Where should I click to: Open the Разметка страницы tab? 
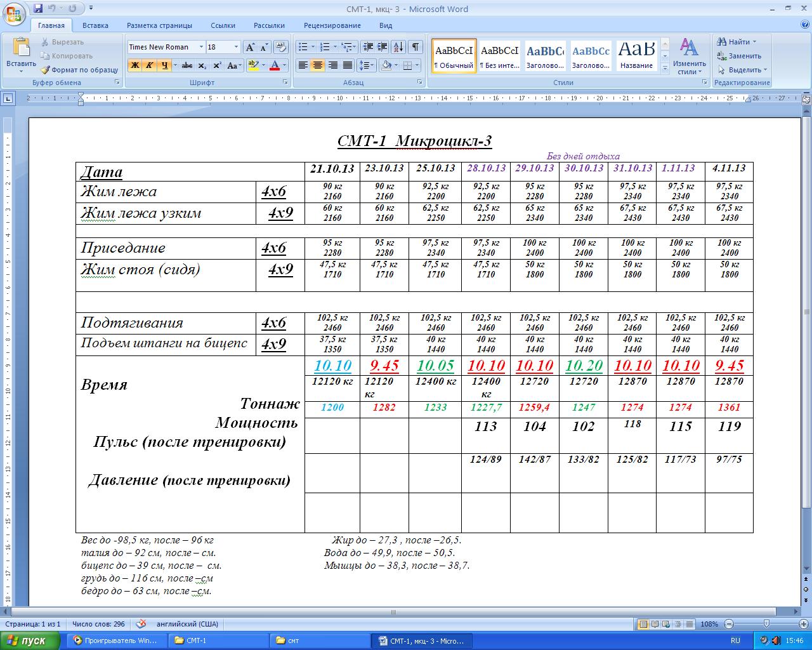tap(159, 25)
